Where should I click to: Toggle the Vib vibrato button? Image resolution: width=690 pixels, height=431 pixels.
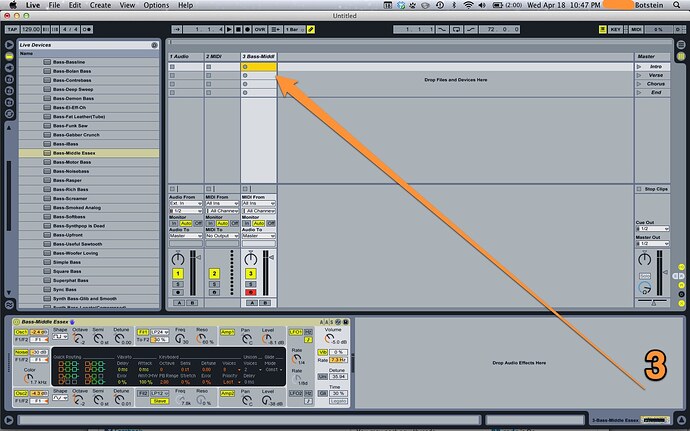(x=323, y=353)
